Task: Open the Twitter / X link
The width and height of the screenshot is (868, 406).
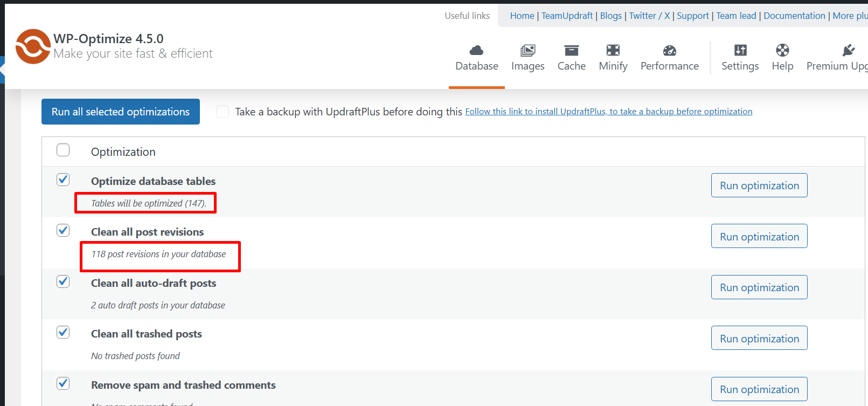Action: (x=649, y=16)
